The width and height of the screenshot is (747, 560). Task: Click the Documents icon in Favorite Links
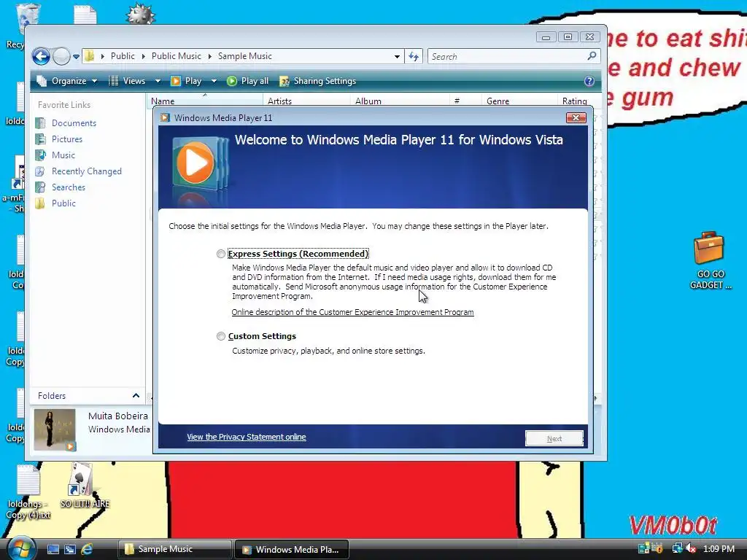pyautogui.click(x=41, y=122)
